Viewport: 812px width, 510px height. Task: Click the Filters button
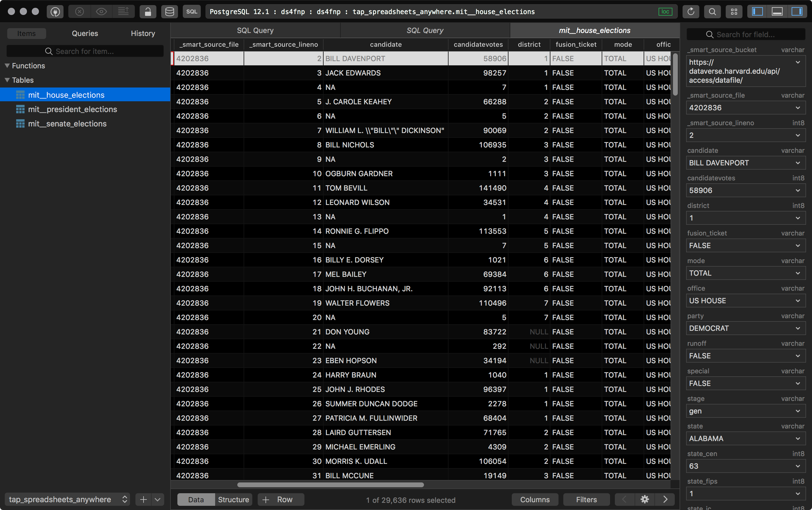[586, 499]
